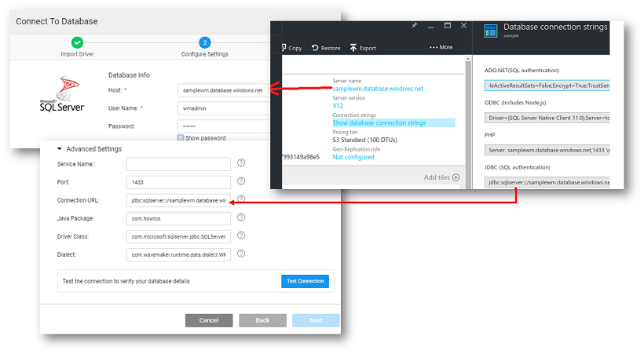Click the Show database connection strings link
Image resolution: width=644 pixels, height=354 pixels.
pyautogui.click(x=379, y=122)
